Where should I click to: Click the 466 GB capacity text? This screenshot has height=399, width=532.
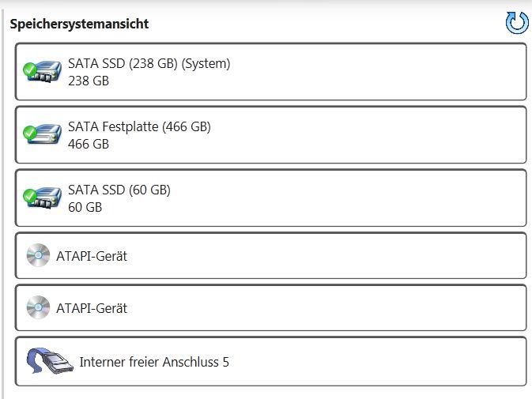[89, 144]
